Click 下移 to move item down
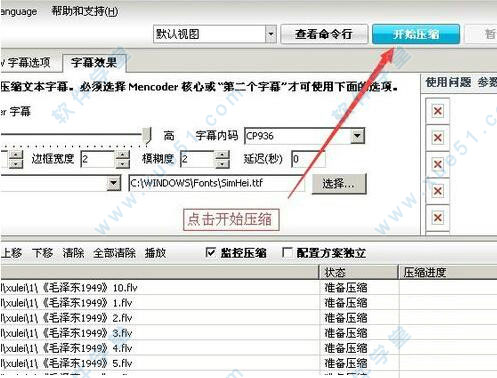This screenshot has height=378, width=497. 43,253
